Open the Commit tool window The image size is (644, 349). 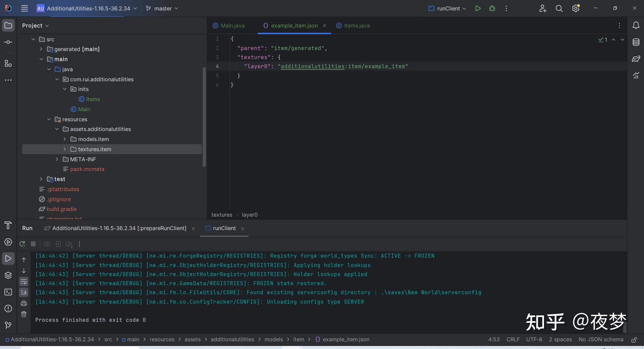tap(8, 42)
